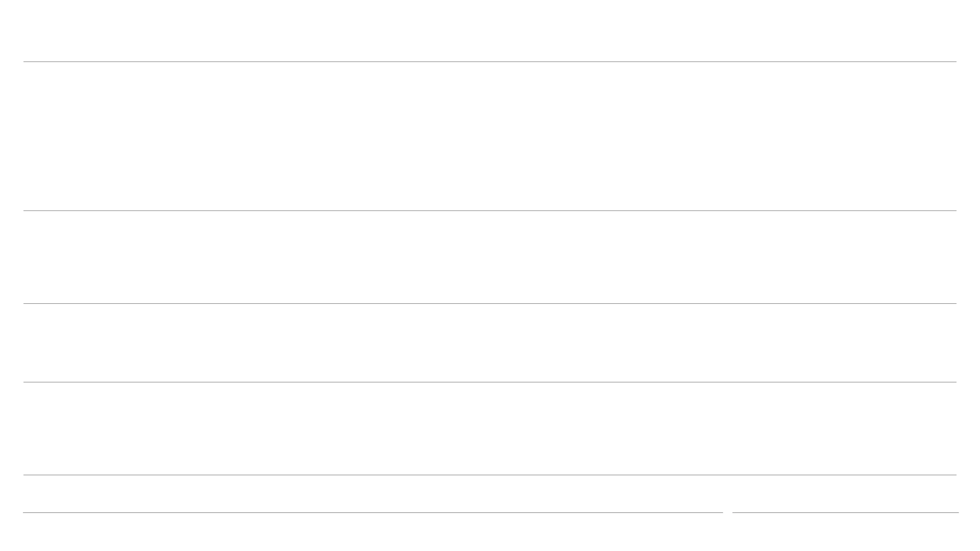Click the second horizontal divider line from top
The height and width of the screenshot is (551, 980).
(x=490, y=211)
